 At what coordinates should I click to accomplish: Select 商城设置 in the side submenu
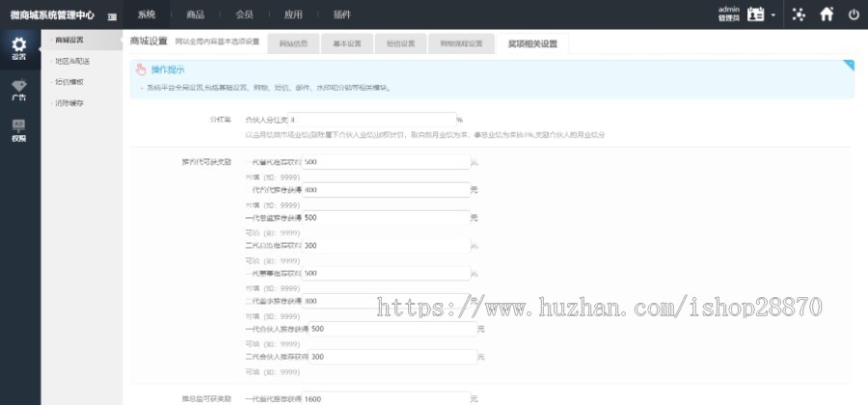click(x=82, y=40)
